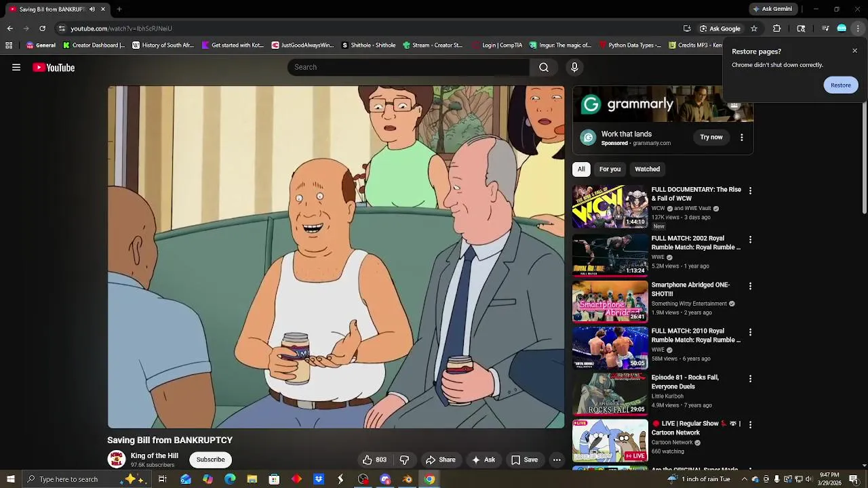Open the YouTube hamburger guide menu
Image resolution: width=868 pixels, height=488 pixels.
pos(16,67)
